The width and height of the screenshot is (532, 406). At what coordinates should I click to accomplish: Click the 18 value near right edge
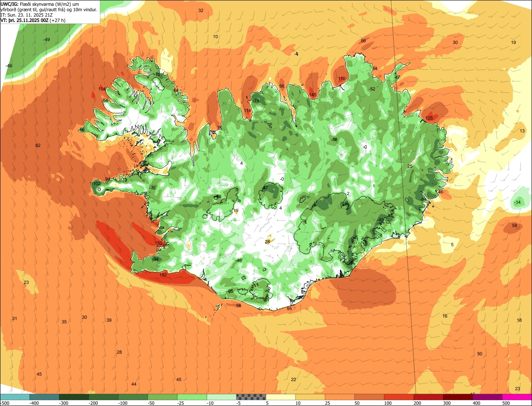tap(519, 320)
